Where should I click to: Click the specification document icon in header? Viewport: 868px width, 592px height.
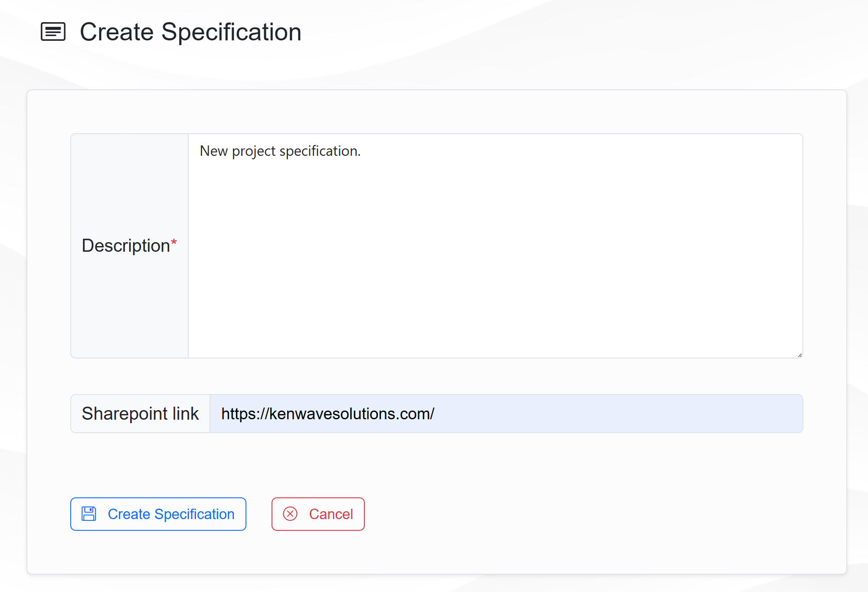53,32
